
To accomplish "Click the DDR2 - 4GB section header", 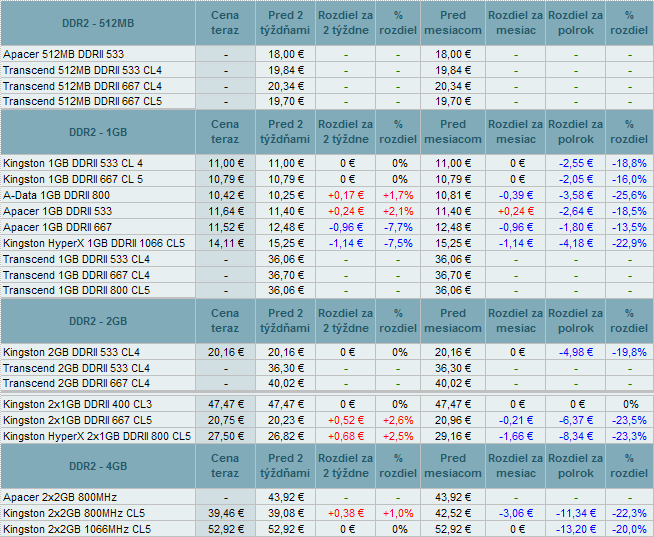I will 98,466.
